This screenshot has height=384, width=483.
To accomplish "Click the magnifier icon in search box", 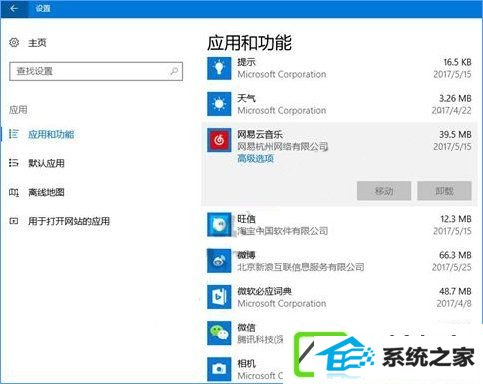I will [174, 71].
